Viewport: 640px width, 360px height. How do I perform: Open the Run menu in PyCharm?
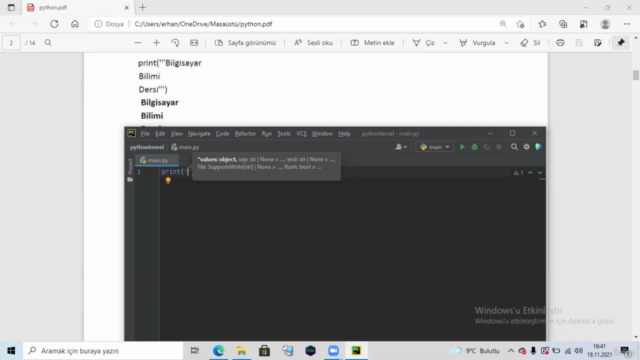click(267, 134)
